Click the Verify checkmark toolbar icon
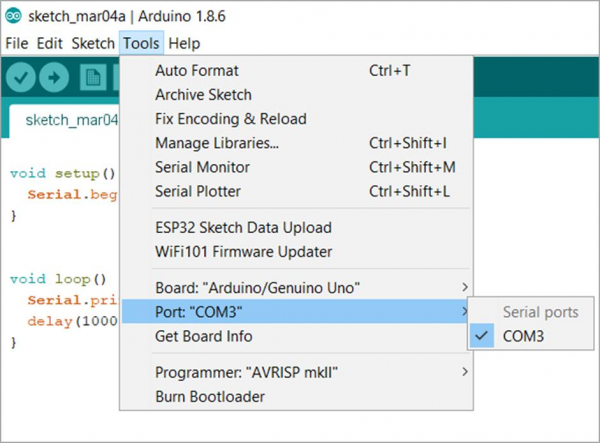The image size is (600, 443). pos(23,77)
